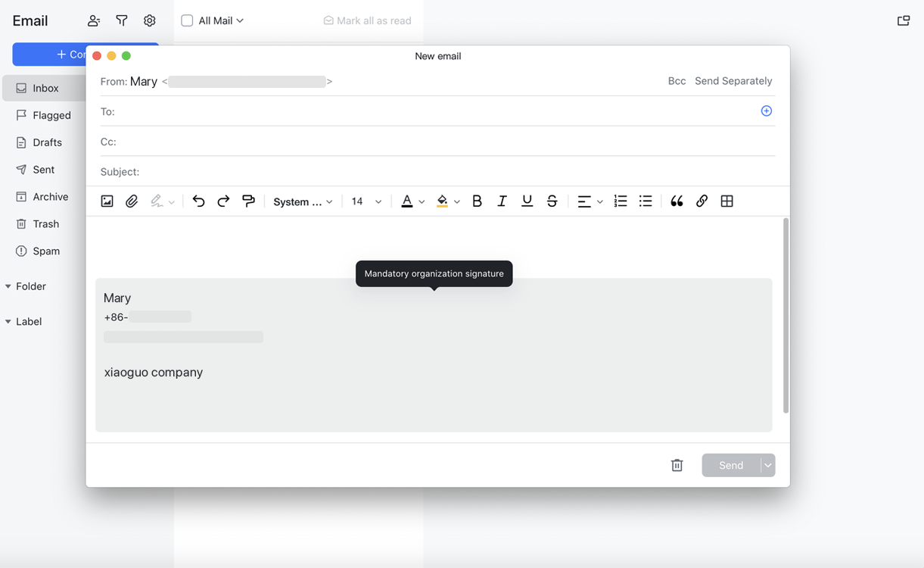
Task: Toggle bold formatting
Action: 477,201
